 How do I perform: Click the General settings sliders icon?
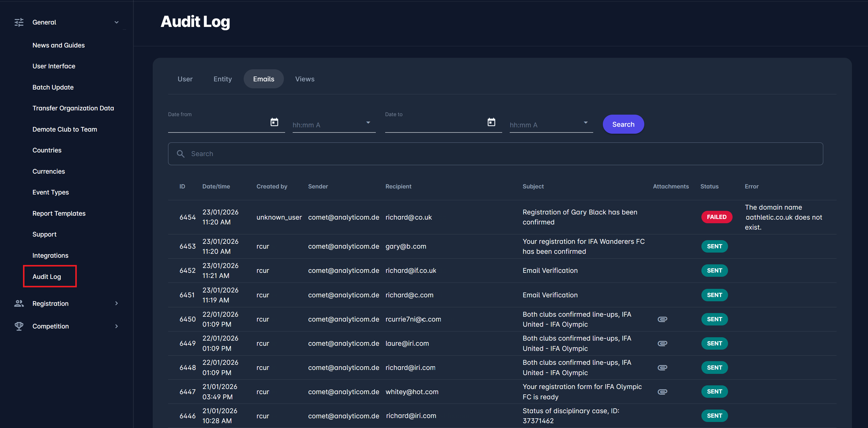19,22
